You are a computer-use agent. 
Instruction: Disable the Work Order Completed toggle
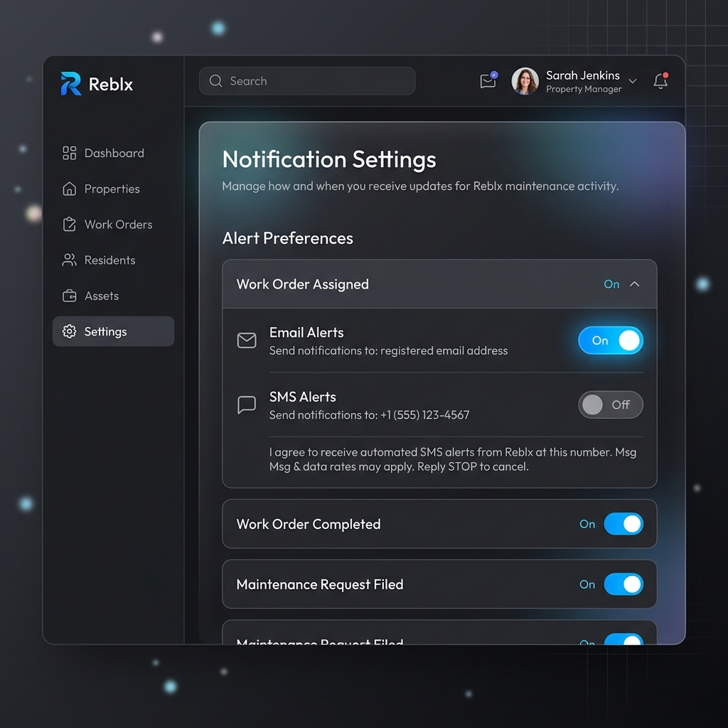click(x=623, y=524)
